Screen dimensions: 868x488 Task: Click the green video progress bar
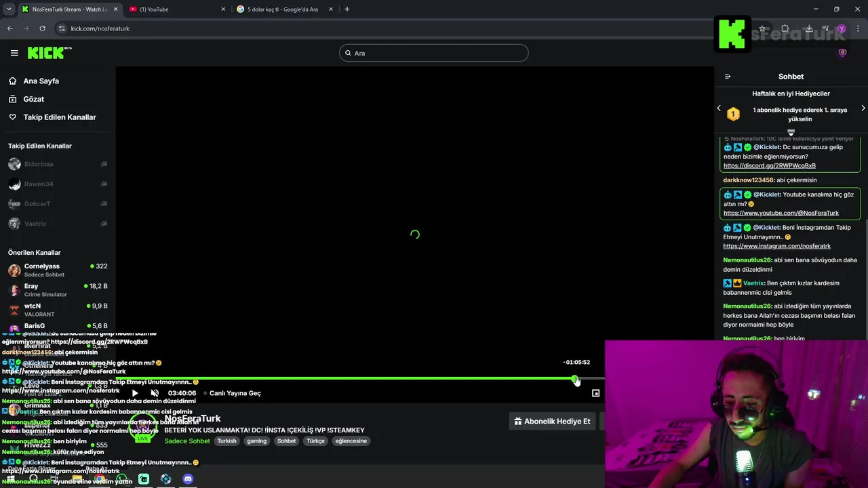click(x=345, y=378)
